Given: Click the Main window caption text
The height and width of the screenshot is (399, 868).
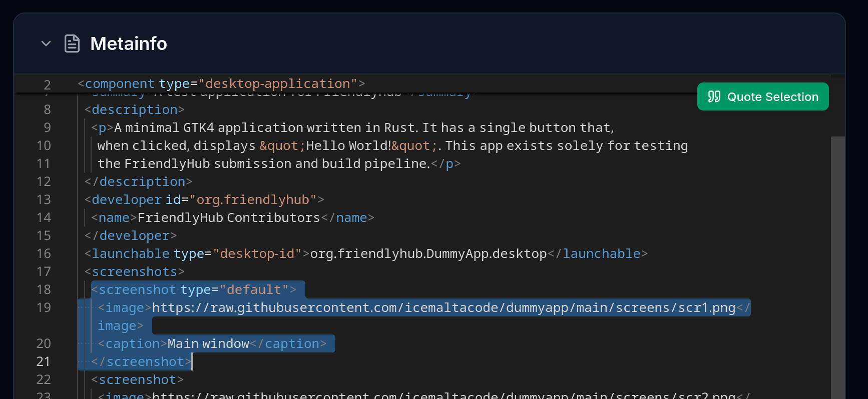Looking at the screenshot, I should (208, 343).
